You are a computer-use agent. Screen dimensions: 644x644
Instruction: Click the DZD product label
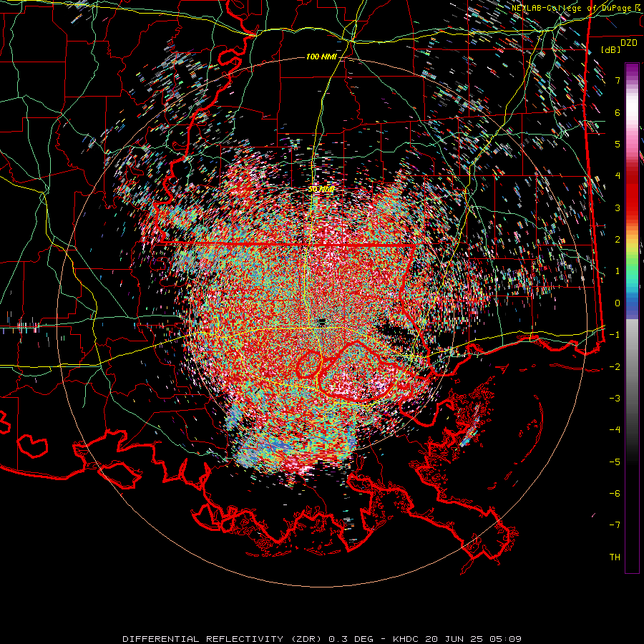point(629,43)
